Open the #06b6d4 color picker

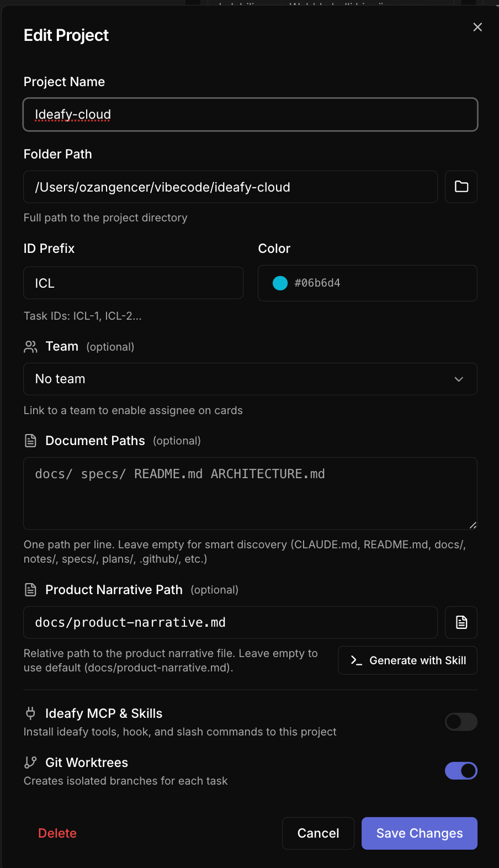point(280,283)
